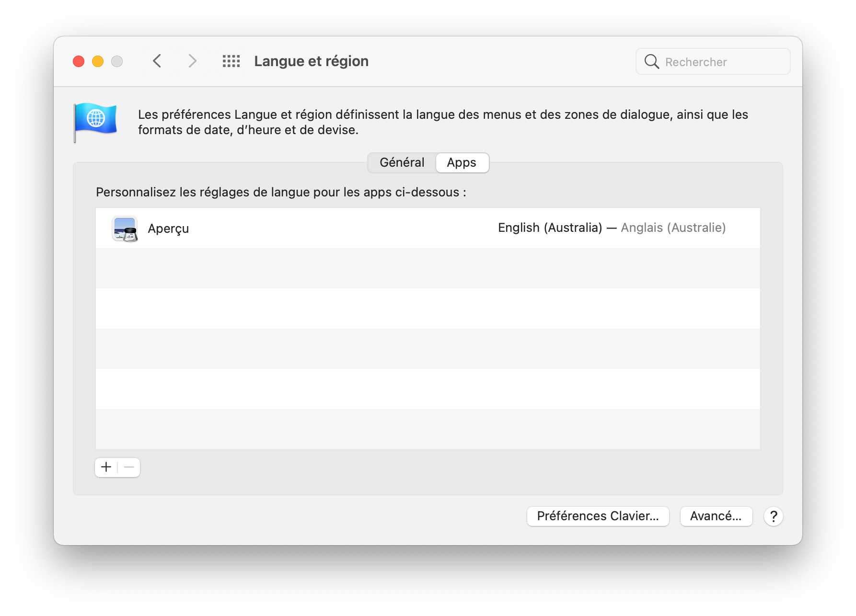The height and width of the screenshot is (616, 856).
Task: Minimize window with the yellow button
Action: [x=98, y=61]
